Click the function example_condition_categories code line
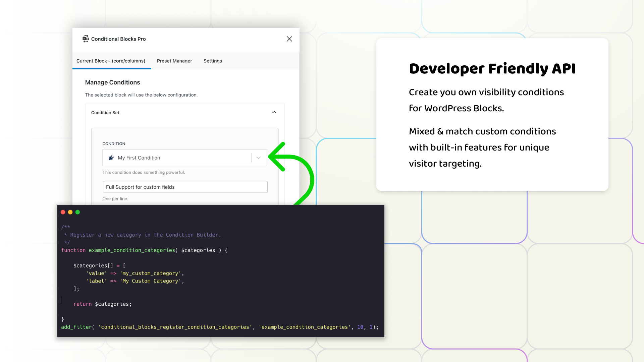This screenshot has width=644, height=362. tap(144, 250)
